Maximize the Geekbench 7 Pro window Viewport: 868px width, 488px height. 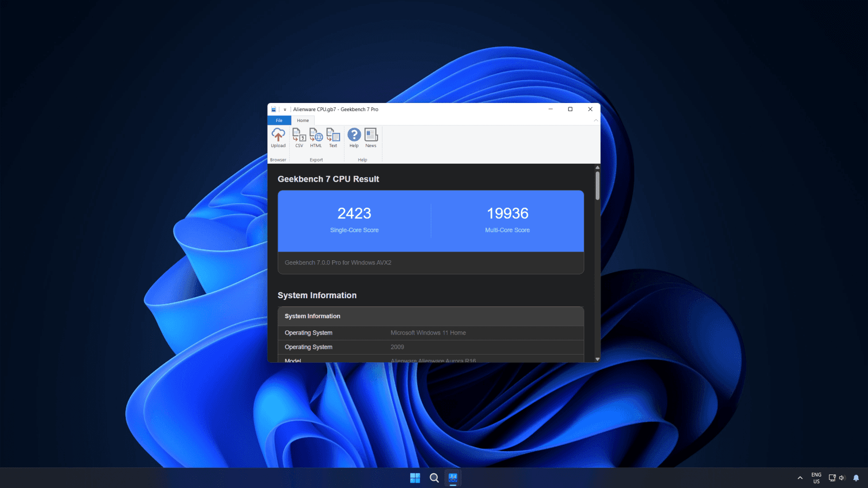point(570,109)
